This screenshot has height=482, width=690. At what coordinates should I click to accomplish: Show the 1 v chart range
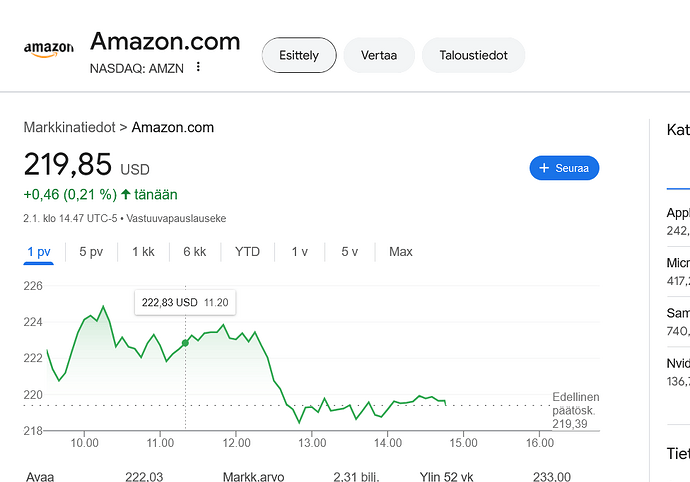300,252
